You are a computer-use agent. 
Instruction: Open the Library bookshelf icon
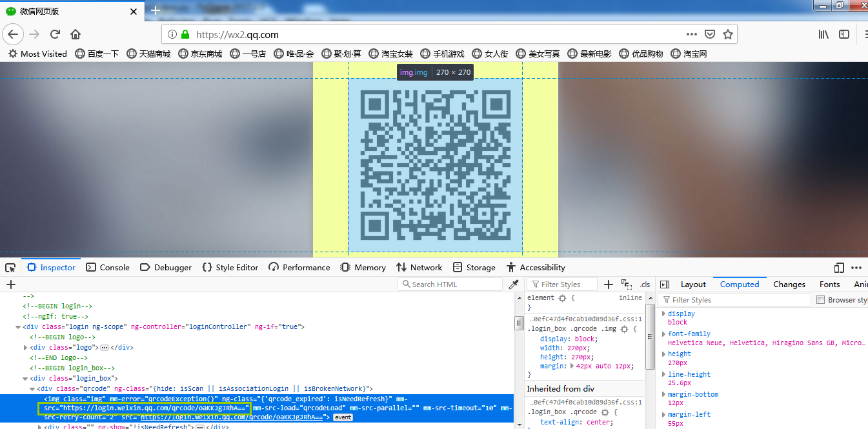click(x=823, y=34)
